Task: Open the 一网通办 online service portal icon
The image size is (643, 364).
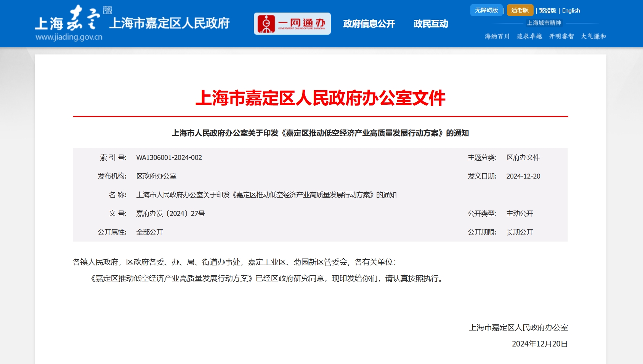Action: (292, 24)
